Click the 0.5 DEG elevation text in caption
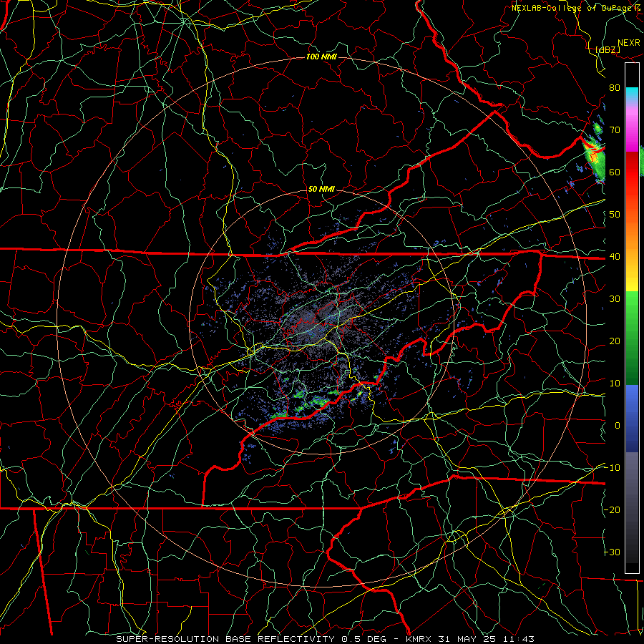The width and height of the screenshot is (644, 644). (365, 639)
